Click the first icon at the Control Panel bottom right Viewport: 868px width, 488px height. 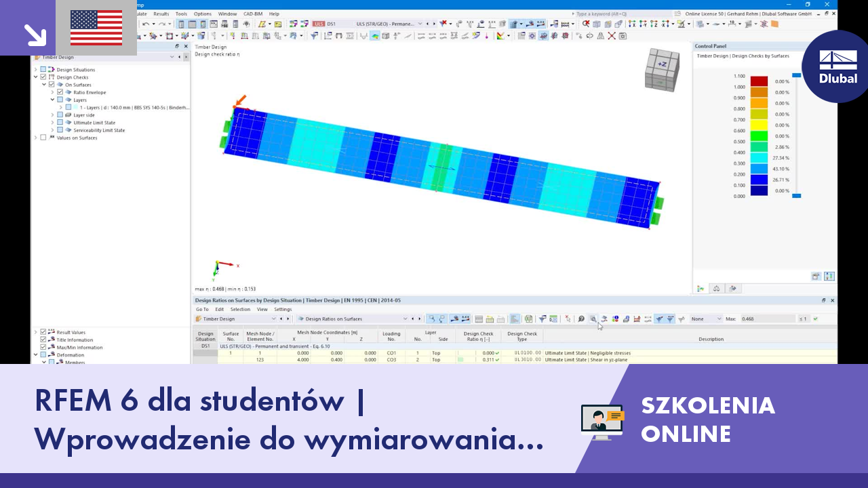(816, 277)
